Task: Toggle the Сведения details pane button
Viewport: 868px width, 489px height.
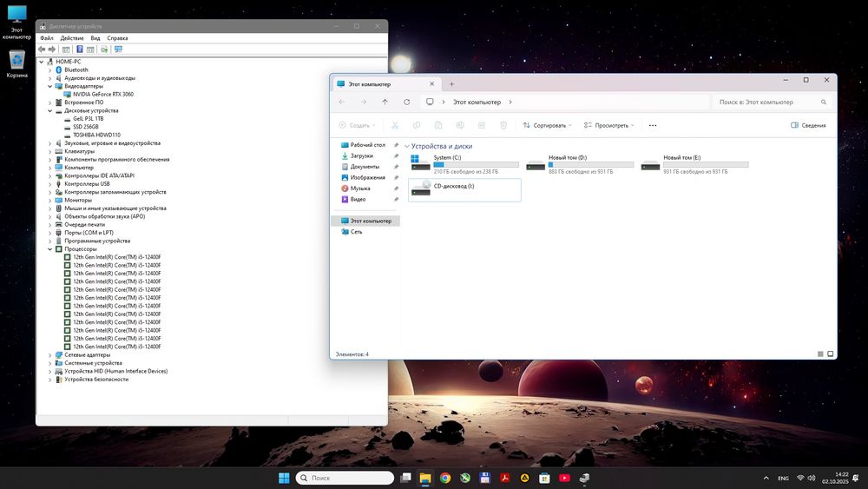Action: pos(808,125)
